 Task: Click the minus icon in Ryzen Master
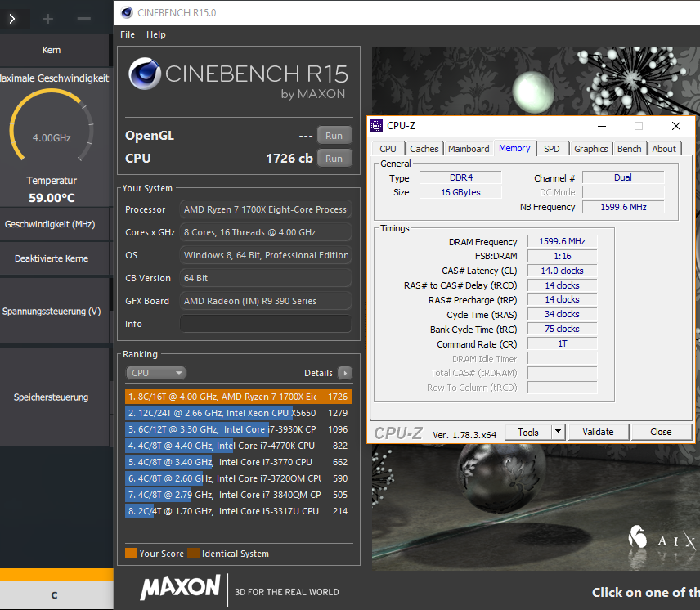point(84,19)
